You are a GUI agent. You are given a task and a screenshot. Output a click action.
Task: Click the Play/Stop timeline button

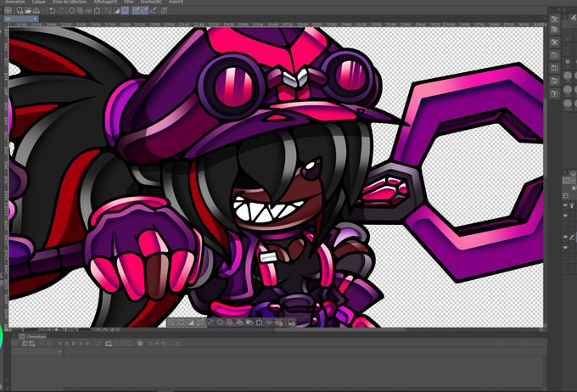[x=74, y=344]
